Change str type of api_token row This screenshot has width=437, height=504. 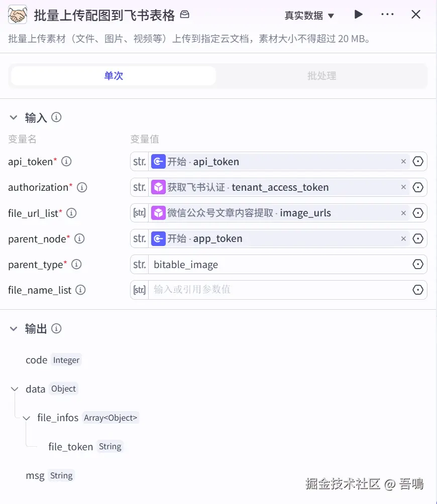pos(140,161)
